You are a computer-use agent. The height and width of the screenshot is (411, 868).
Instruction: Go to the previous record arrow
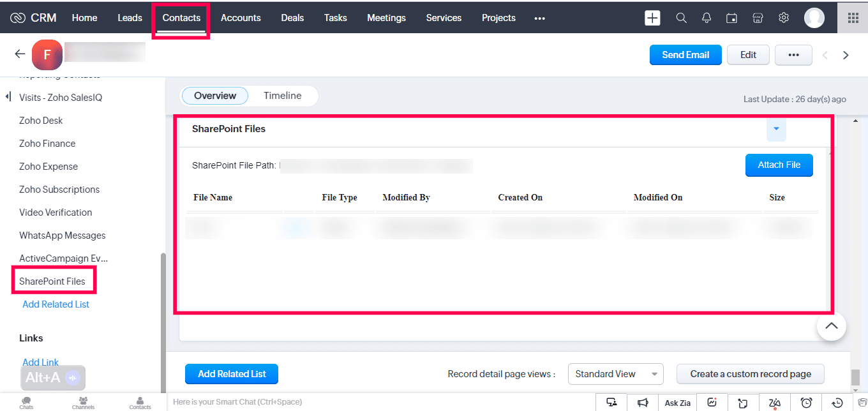[825, 56]
